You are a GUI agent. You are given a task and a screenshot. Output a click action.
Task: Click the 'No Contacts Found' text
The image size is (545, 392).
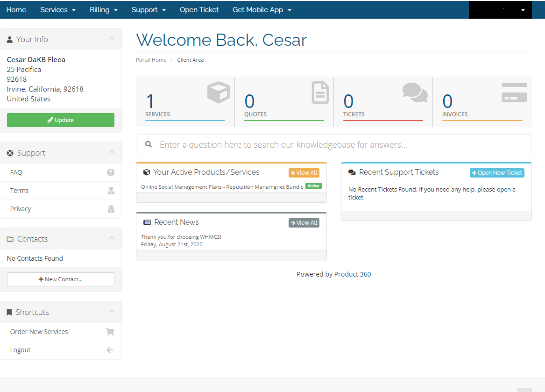(x=35, y=258)
